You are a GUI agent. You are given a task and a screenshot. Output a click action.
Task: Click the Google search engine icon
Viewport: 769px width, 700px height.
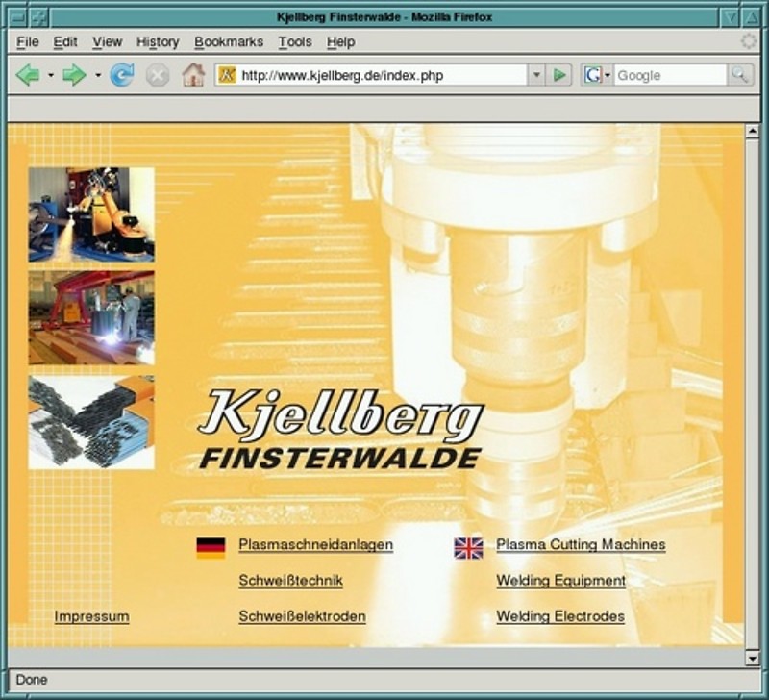[x=593, y=75]
